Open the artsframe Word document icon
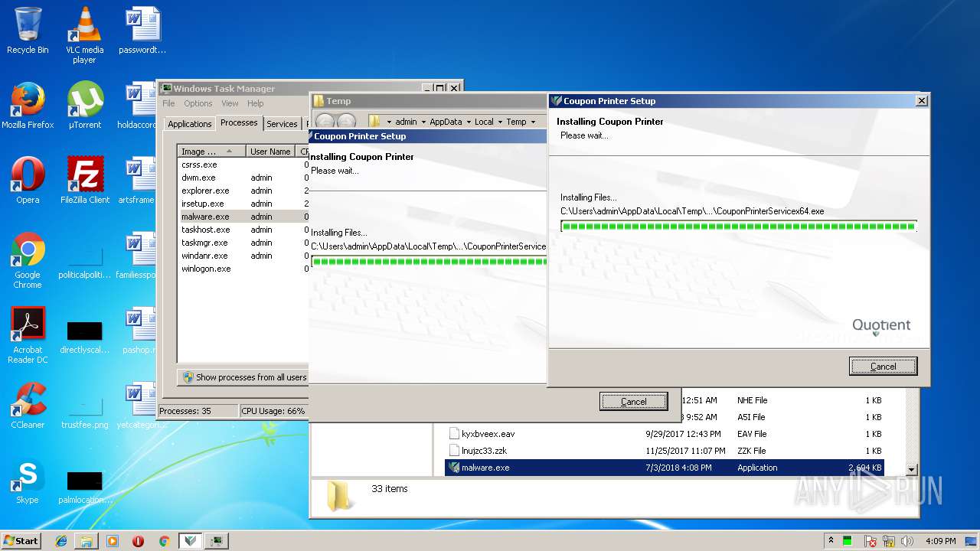 click(136, 181)
